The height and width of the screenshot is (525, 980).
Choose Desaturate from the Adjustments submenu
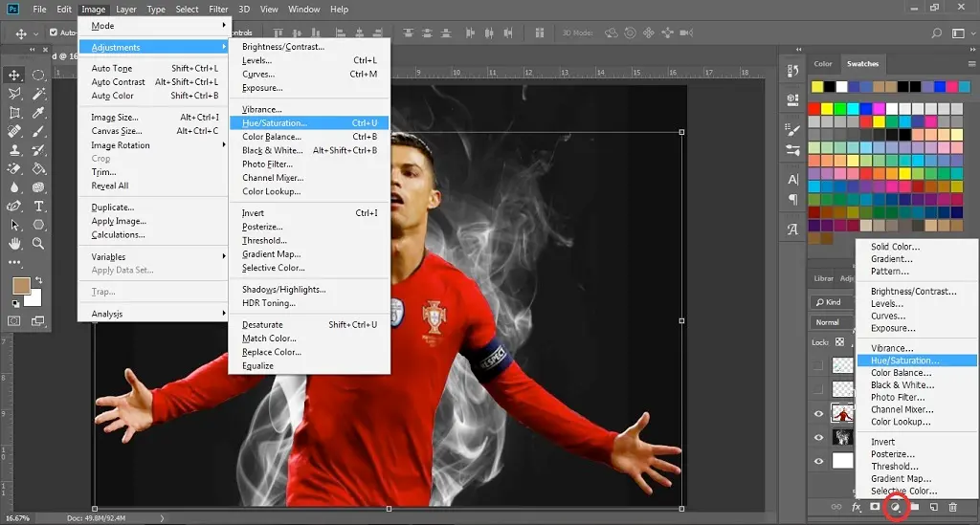click(x=309, y=324)
